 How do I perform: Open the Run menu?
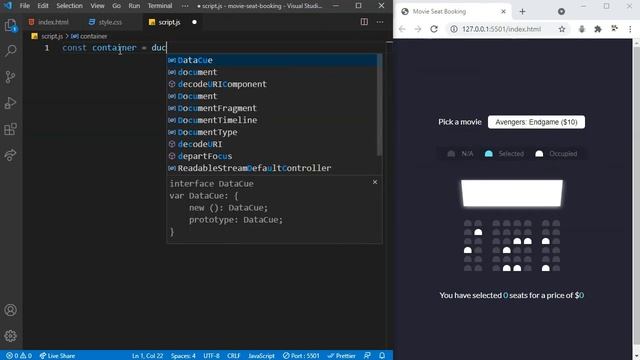tap(134, 6)
